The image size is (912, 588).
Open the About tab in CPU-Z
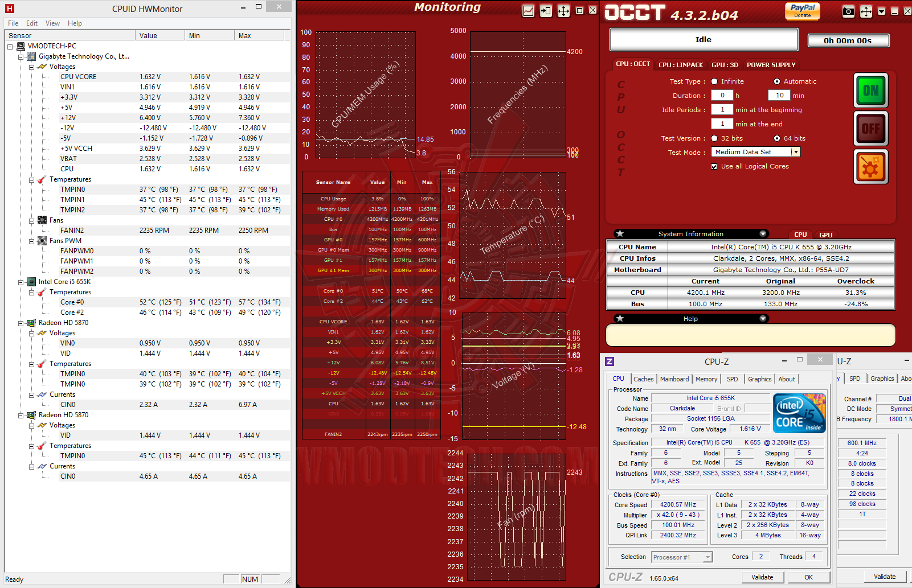pyautogui.click(x=787, y=379)
